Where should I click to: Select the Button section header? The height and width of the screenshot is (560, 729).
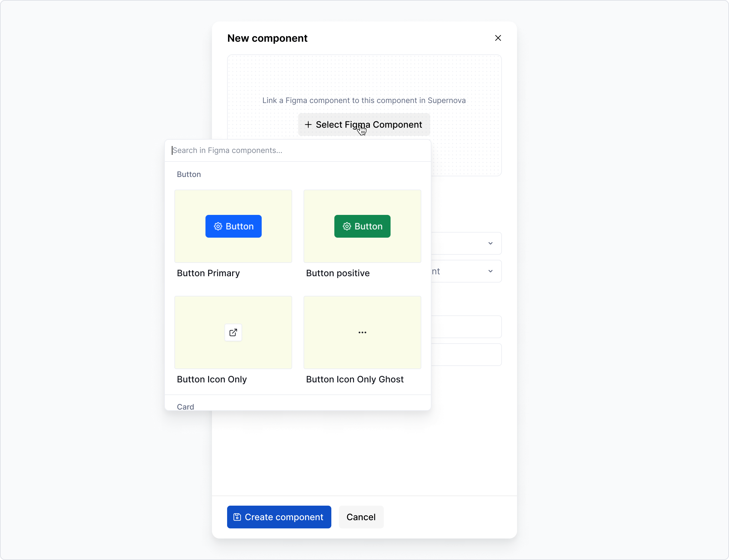[x=189, y=174]
